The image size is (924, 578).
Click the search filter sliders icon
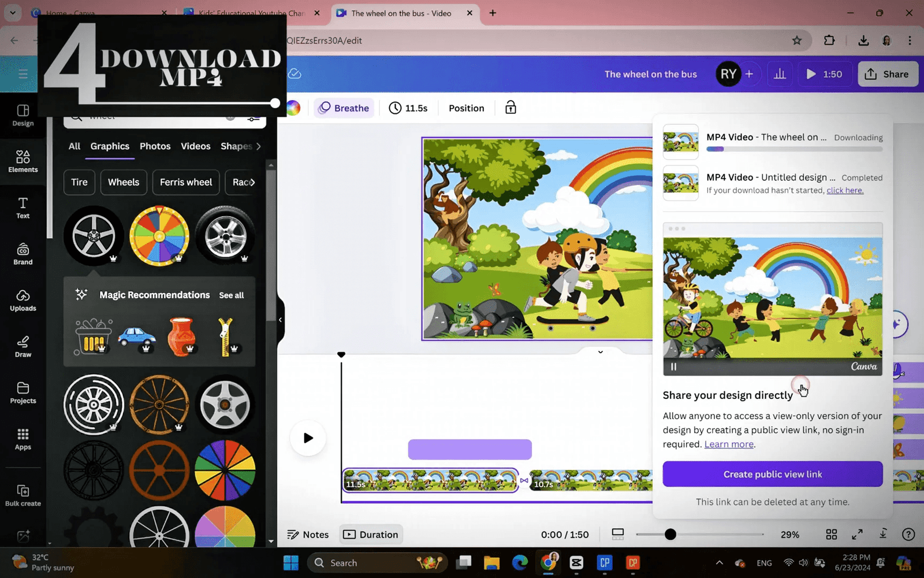(x=253, y=118)
